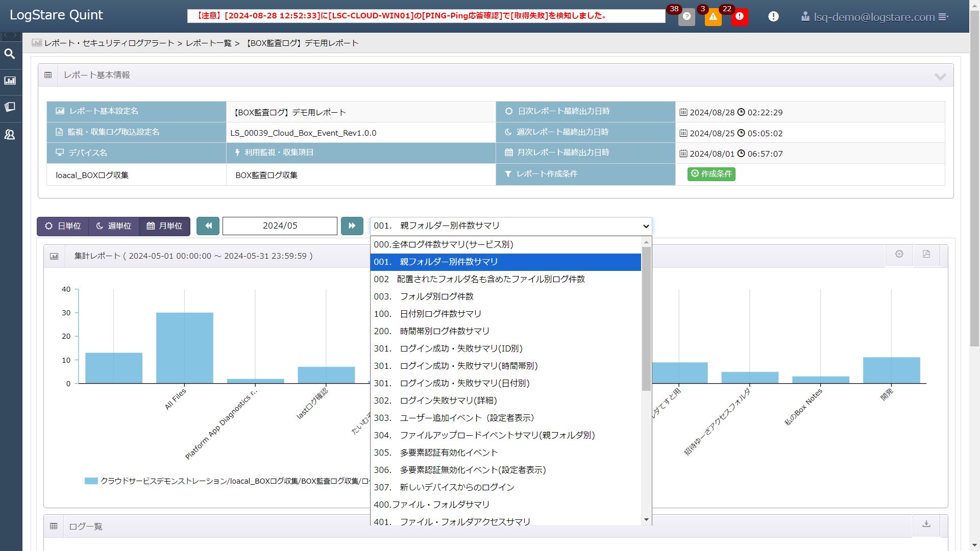Click the PDF export icon on chart panel
The height and width of the screenshot is (551, 980).
pos(926,254)
